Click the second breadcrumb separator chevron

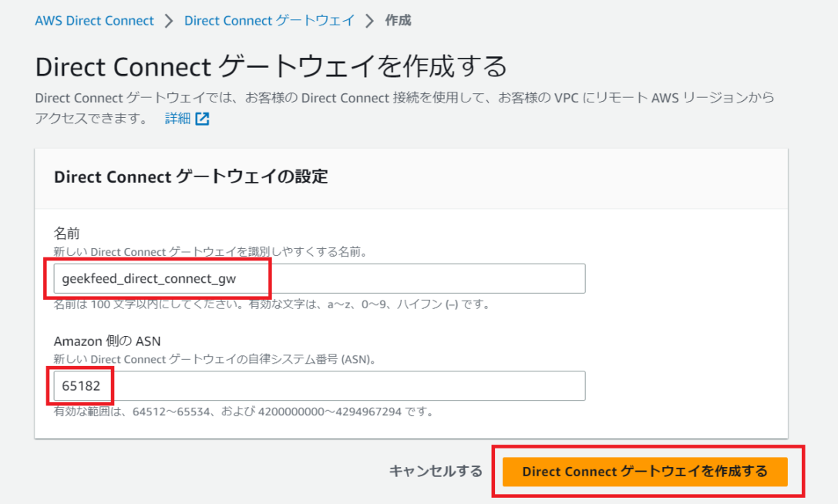tap(369, 21)
